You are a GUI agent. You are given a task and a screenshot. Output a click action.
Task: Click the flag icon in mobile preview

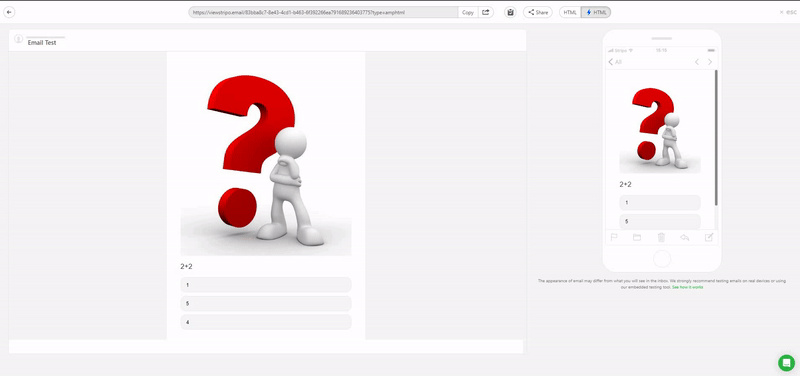pos(614,237)
